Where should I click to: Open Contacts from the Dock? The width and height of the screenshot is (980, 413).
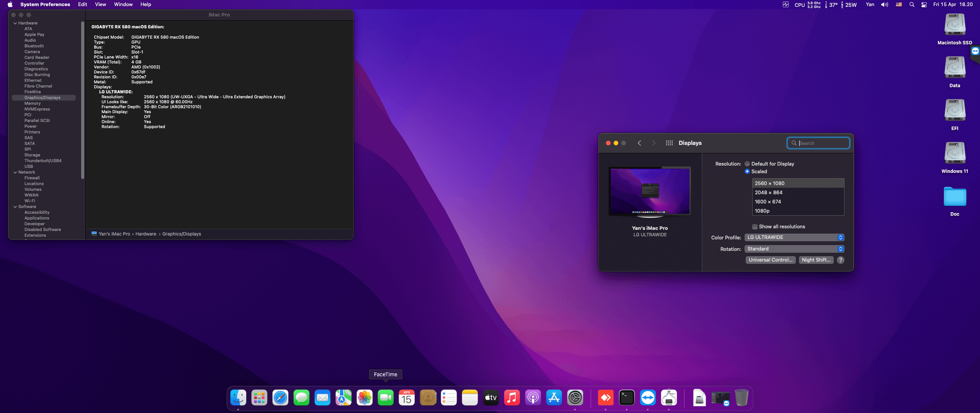pos(428,398)
